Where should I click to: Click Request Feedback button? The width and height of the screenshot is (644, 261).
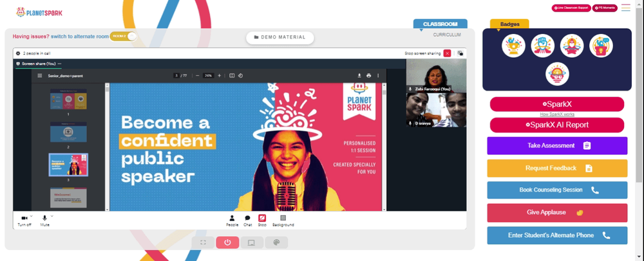[x=557, y=168]
